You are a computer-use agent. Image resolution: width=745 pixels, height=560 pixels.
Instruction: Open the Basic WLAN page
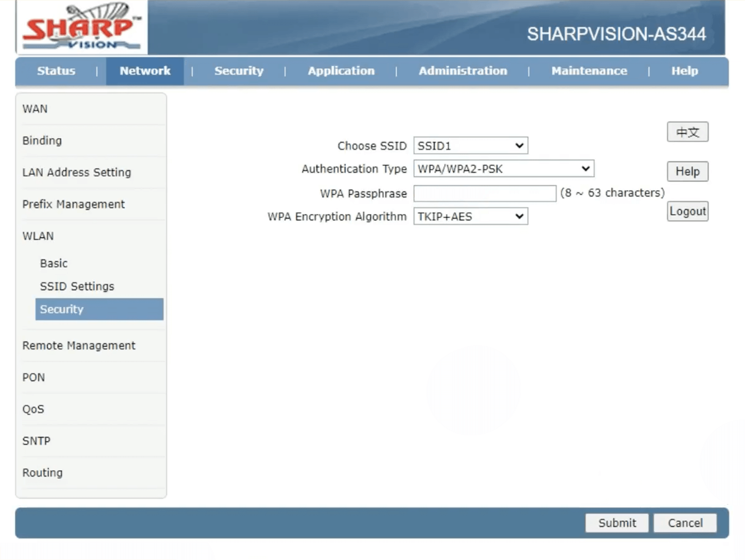54,264
